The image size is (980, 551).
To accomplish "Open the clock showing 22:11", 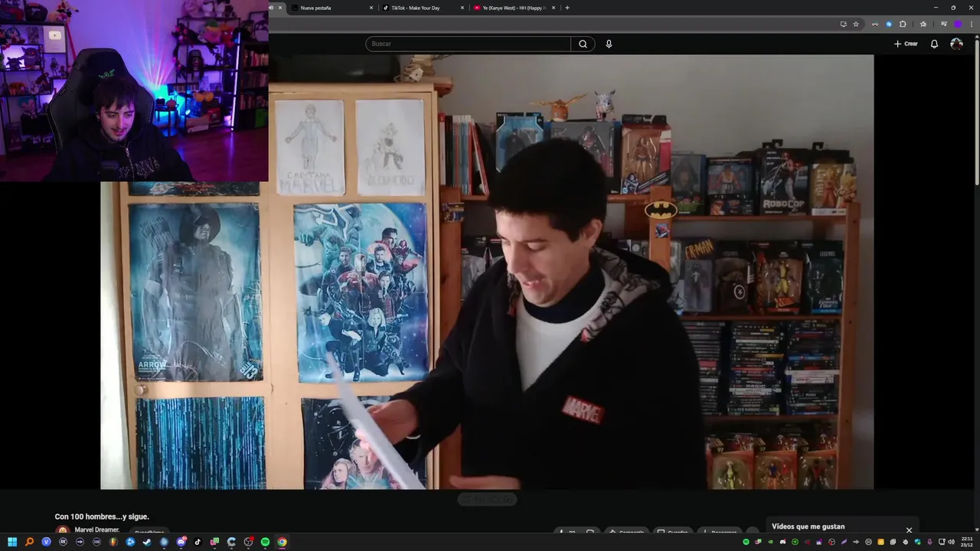I will (967, 542).
